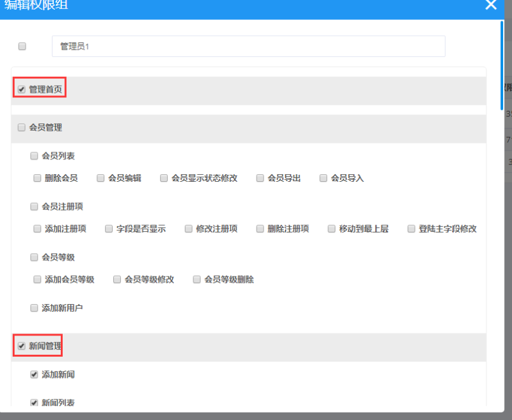Select the 会员等级 checkbox
Screen dimensions: 512x420
(x=34, y=257)
